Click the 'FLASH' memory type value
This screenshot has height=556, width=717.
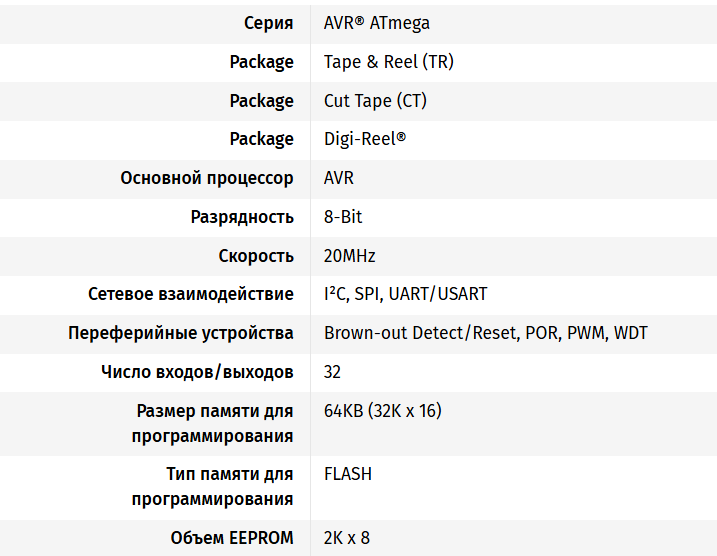click(348, 474)
